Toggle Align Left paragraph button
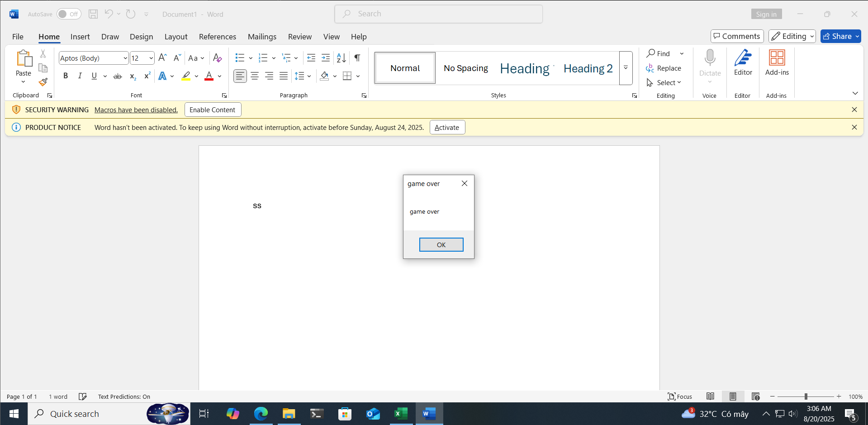 pos(240,76)
